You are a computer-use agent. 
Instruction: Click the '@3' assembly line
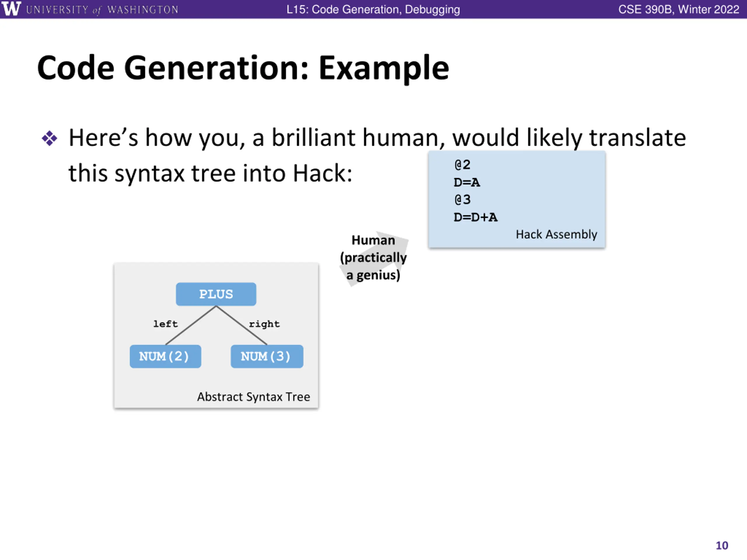coord(462,199)
